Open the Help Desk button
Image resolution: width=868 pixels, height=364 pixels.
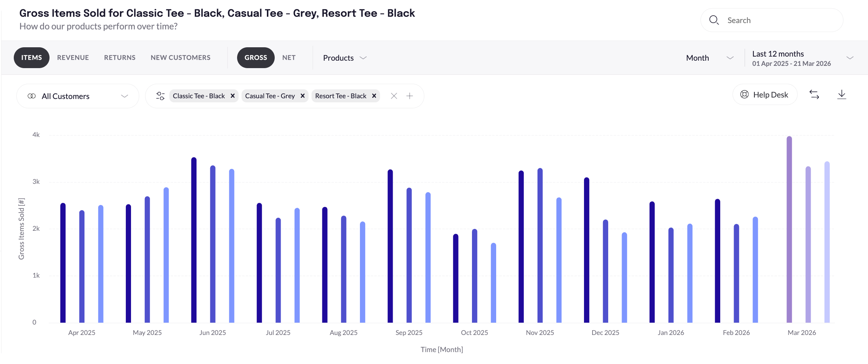coord(765,95)
